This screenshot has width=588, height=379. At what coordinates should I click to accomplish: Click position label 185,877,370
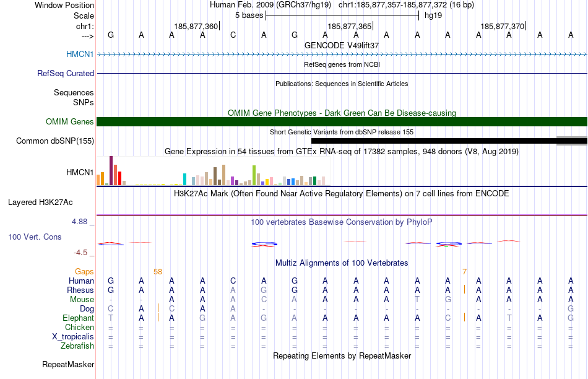click(503, 26)
